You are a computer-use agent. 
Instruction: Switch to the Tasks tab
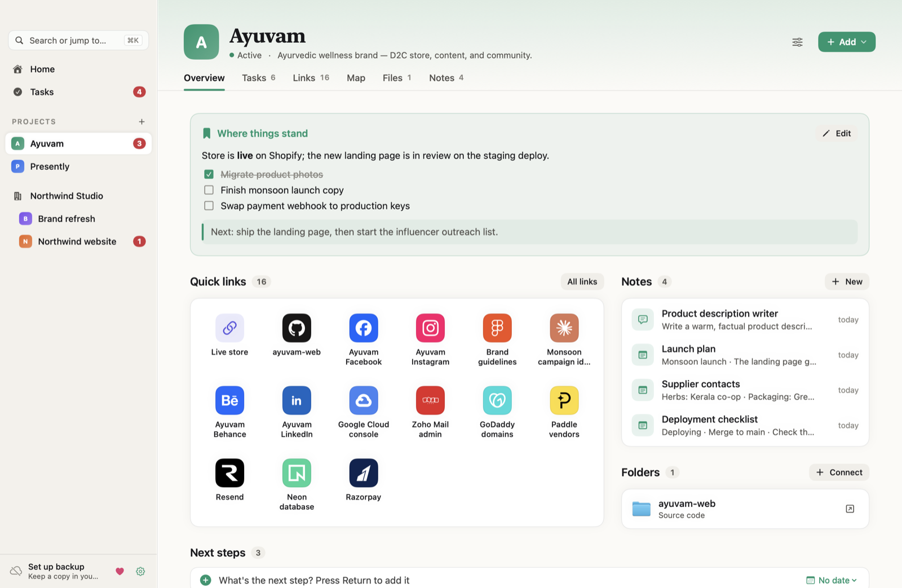pyautogui.click(x=259, y=78)
